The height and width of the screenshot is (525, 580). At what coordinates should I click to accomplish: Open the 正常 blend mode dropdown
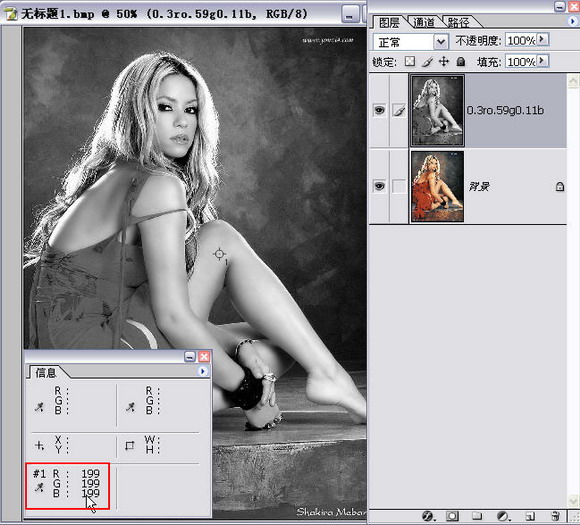[x=411, y=42]
